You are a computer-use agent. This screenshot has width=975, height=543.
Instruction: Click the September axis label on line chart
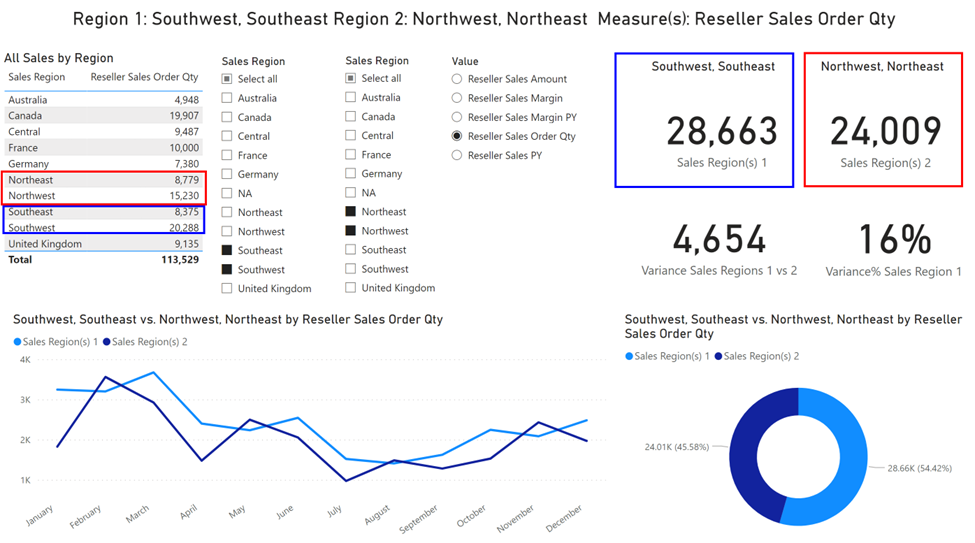(x=418, y=519)
